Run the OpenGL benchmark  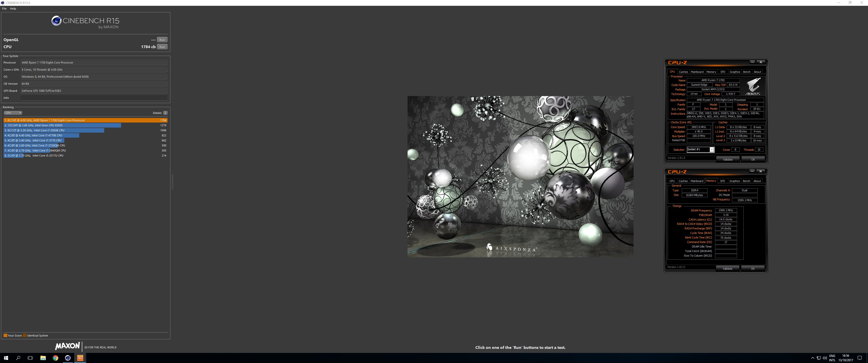coord(162,40)
